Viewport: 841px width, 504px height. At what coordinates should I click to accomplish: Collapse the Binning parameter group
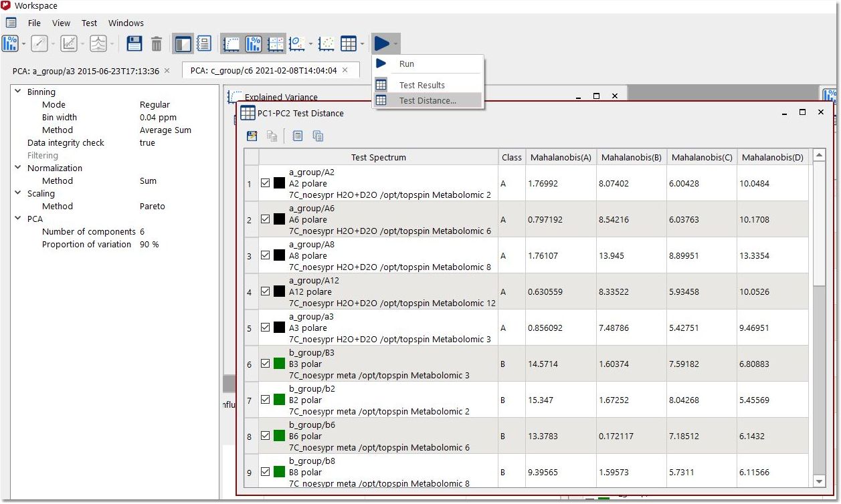click(18, 92)
